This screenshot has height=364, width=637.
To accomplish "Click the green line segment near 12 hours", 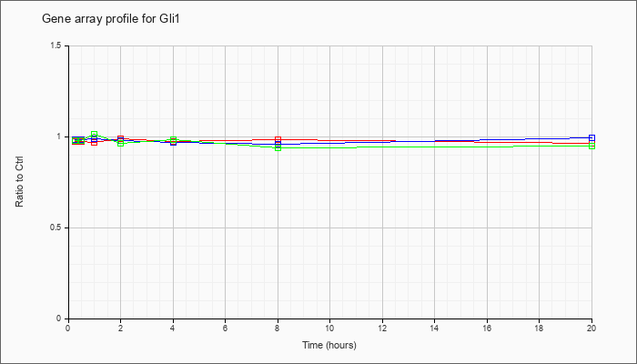I will (382, 147).
